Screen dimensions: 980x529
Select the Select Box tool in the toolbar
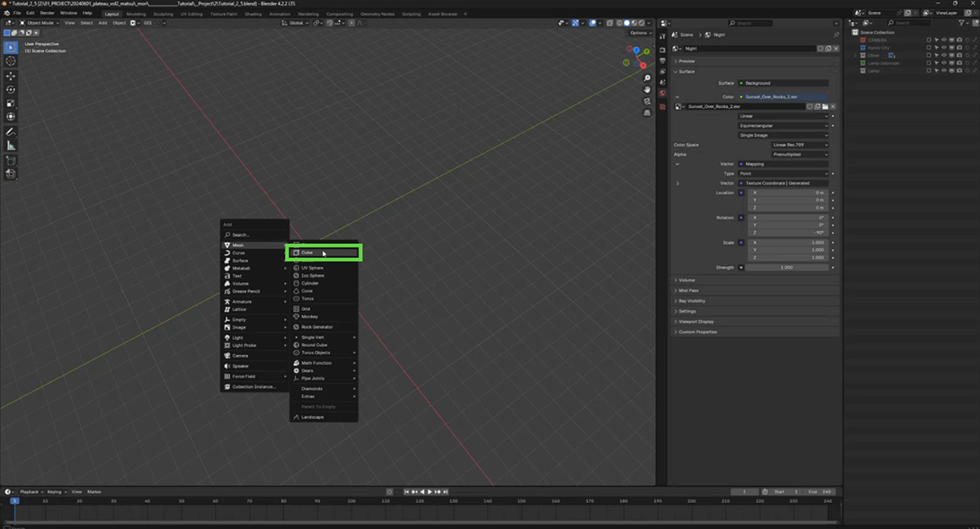tap(11, 47)
